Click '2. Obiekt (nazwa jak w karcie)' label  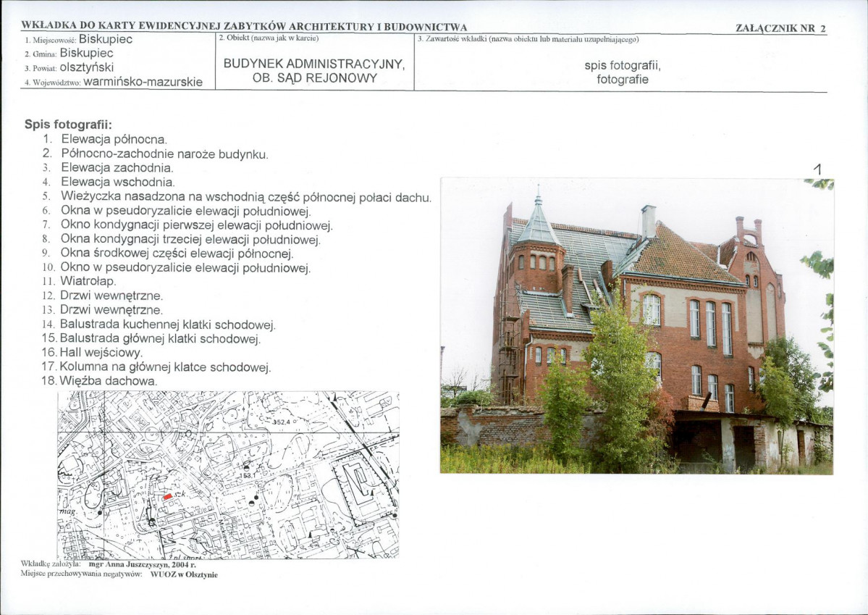(x=269, y=38)
